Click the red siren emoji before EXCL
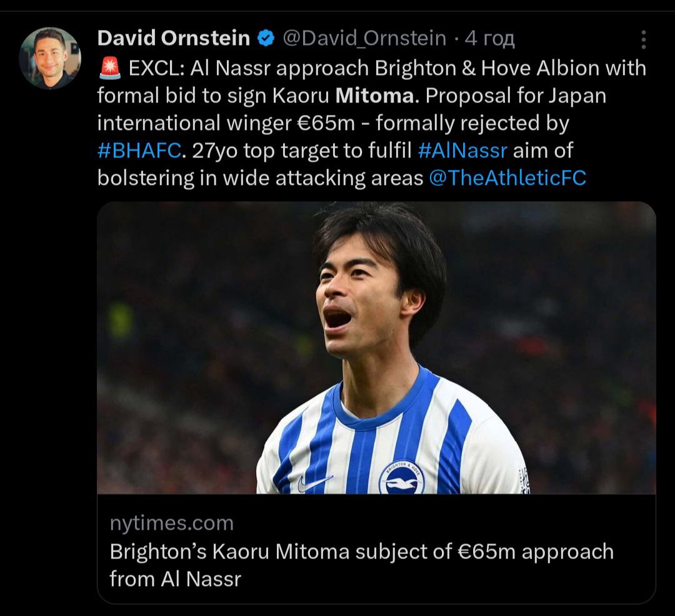The height and width of the screenshot is (616, 675). pos(110,68)
